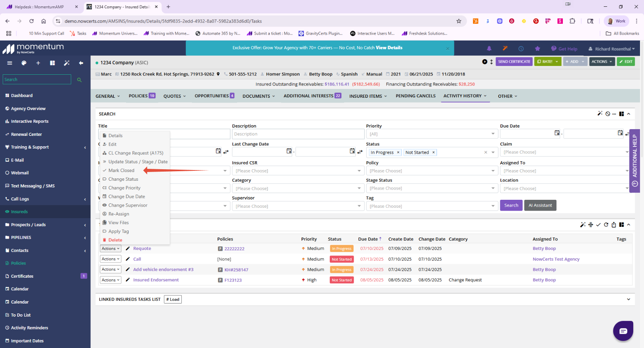Close the exclusive offer banner
Screen dimensions: 644x348
point(447,48)
